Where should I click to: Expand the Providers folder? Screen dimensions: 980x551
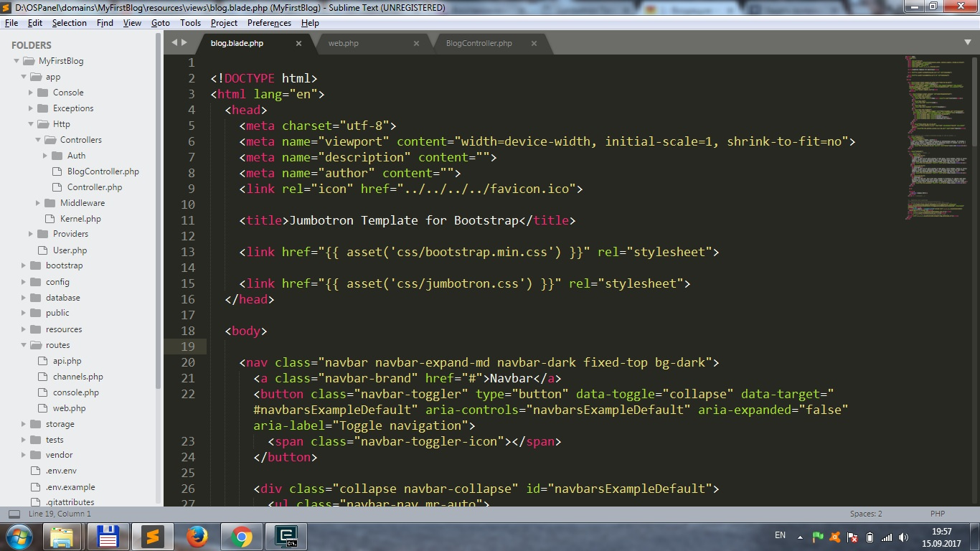(31, 234)
